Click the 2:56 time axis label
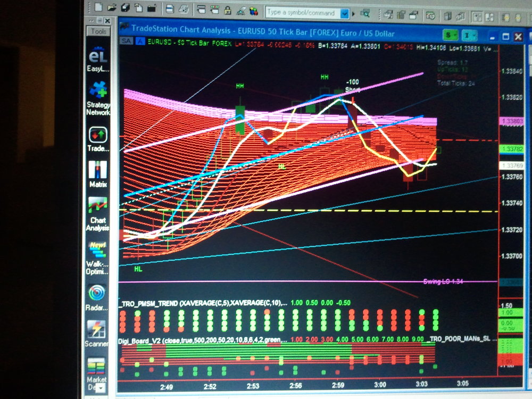532x399 pixels. click(x=295, y=385)
